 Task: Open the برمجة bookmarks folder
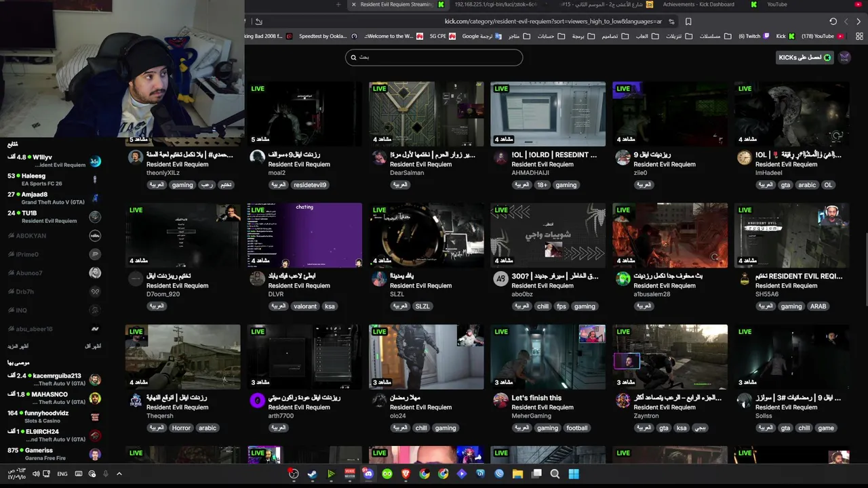(582, 36)
